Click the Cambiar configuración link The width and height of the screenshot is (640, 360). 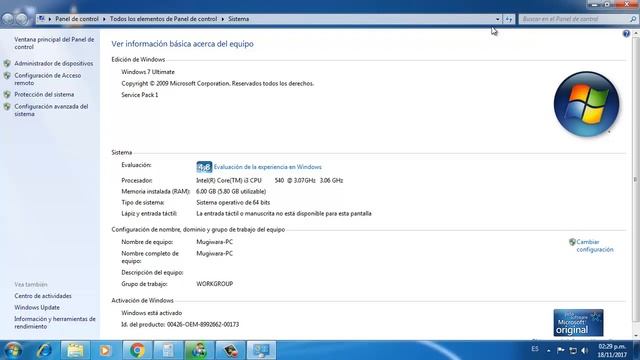point(595,246)
